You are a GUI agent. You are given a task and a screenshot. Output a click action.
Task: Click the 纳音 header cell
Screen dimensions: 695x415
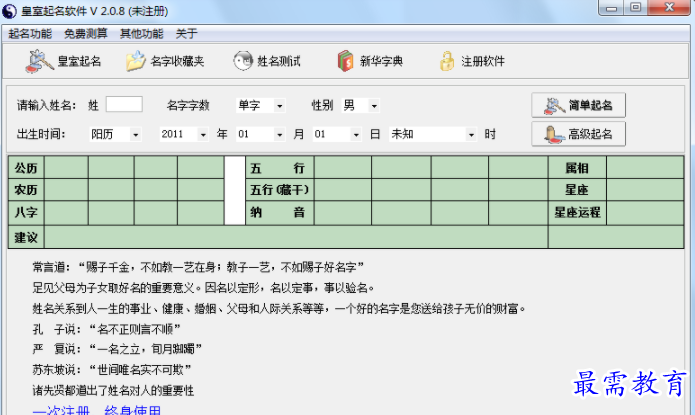(280, 212)
